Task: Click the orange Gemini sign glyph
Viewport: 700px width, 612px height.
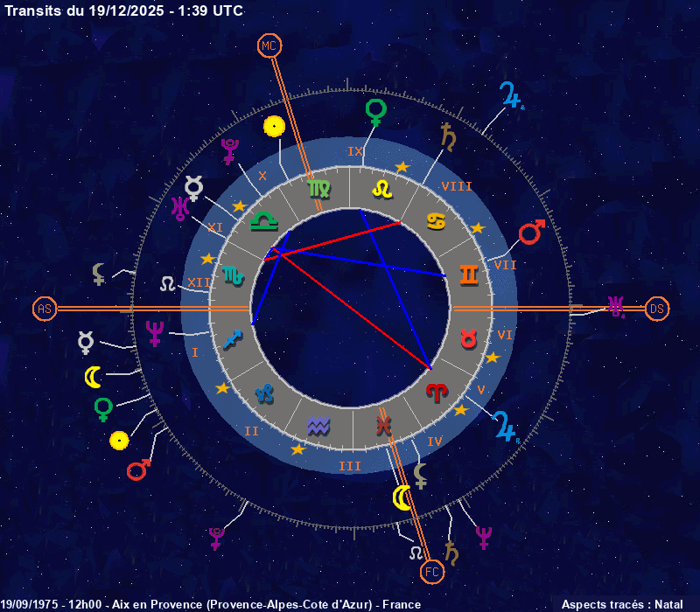Action: point(469,275)
